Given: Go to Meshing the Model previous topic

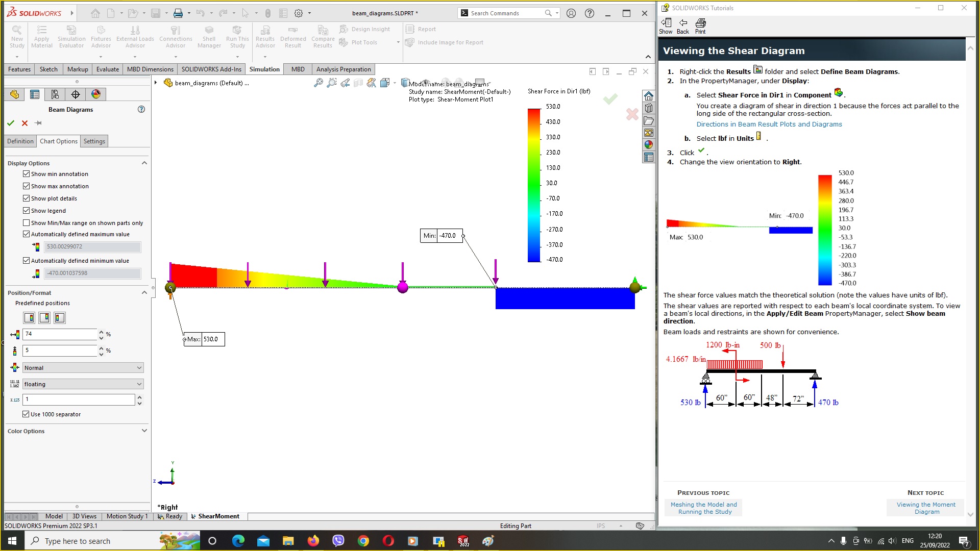Looking at the screenshot, I should pyautogui.click(x=704, y=508).
